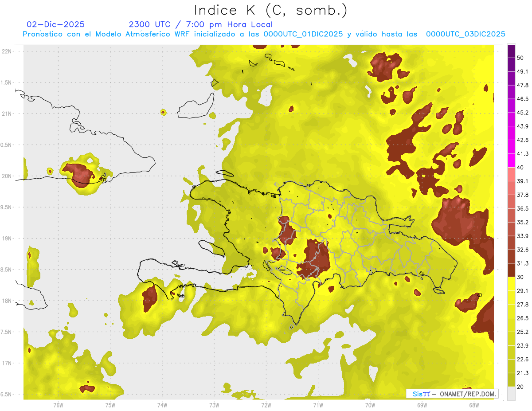The height and width of the screenshot is (411, 532).
Task: Click the valid-until timestamp "0000UTC_03DIC2025"
Action: click(x=465, y=34)
